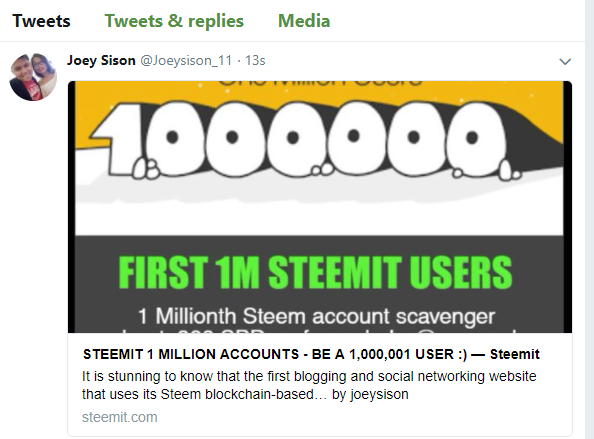Expand the tweet options chevron

(565, 61)
